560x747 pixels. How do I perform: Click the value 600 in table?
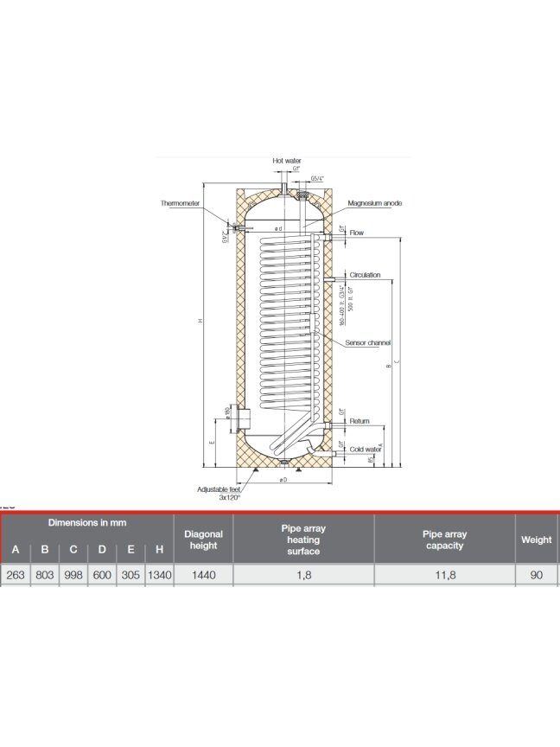pos(102,575)
